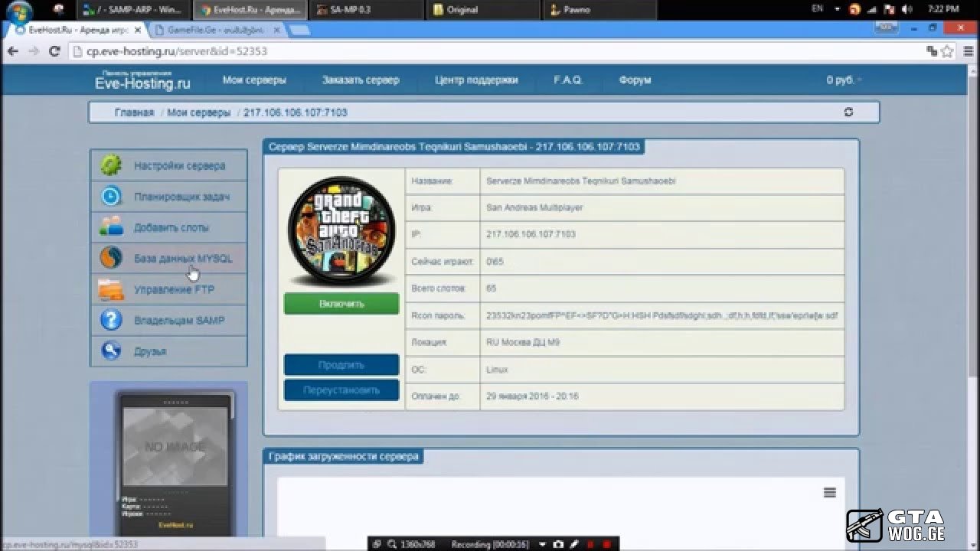Viewport: 980px width, 551px height.
Task: Go to Центр поддержки in the top menu
Action: tap(476, 80)
